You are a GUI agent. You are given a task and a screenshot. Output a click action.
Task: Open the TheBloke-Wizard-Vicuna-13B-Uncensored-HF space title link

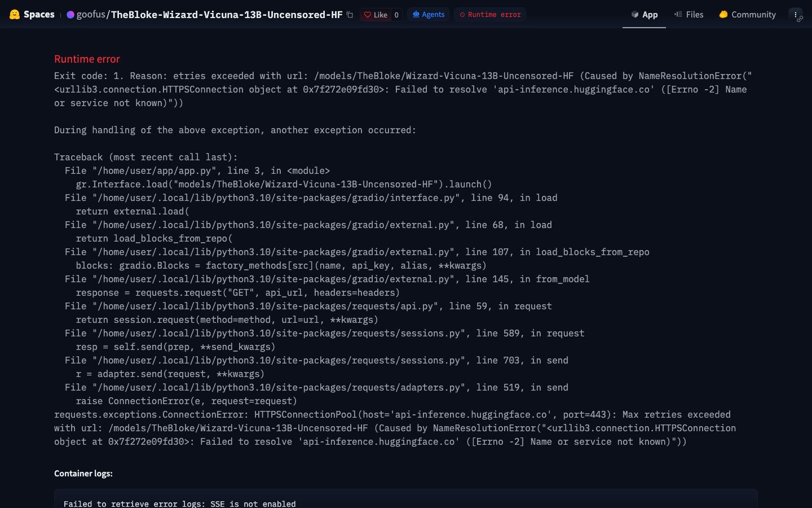tap(227, 15)
